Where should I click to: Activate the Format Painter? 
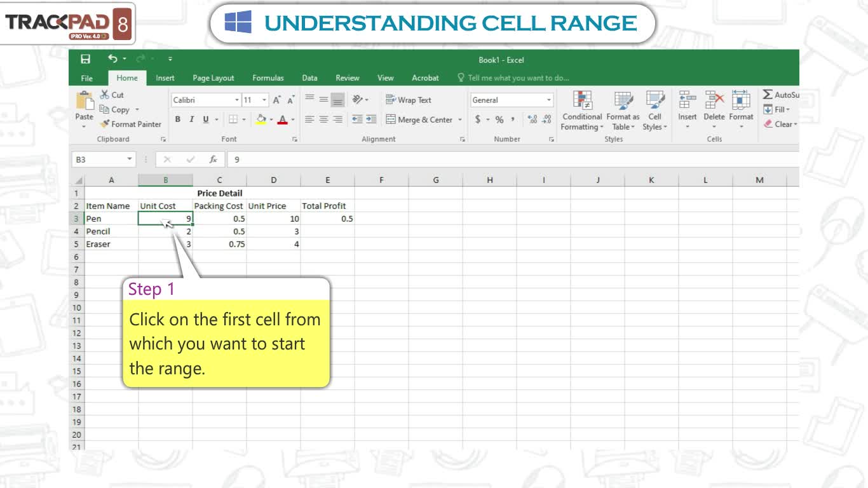[131, 124]
